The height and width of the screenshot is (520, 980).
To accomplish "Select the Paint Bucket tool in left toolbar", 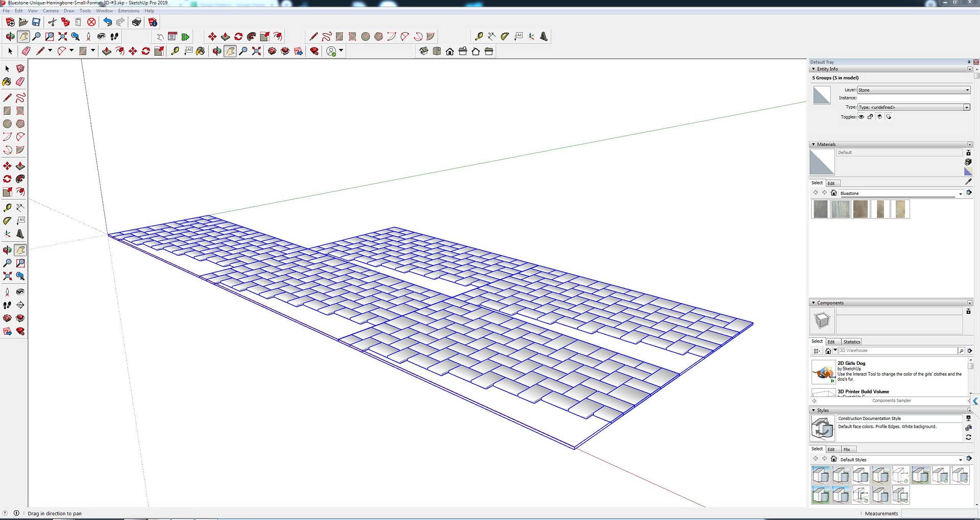I will 7,82.
